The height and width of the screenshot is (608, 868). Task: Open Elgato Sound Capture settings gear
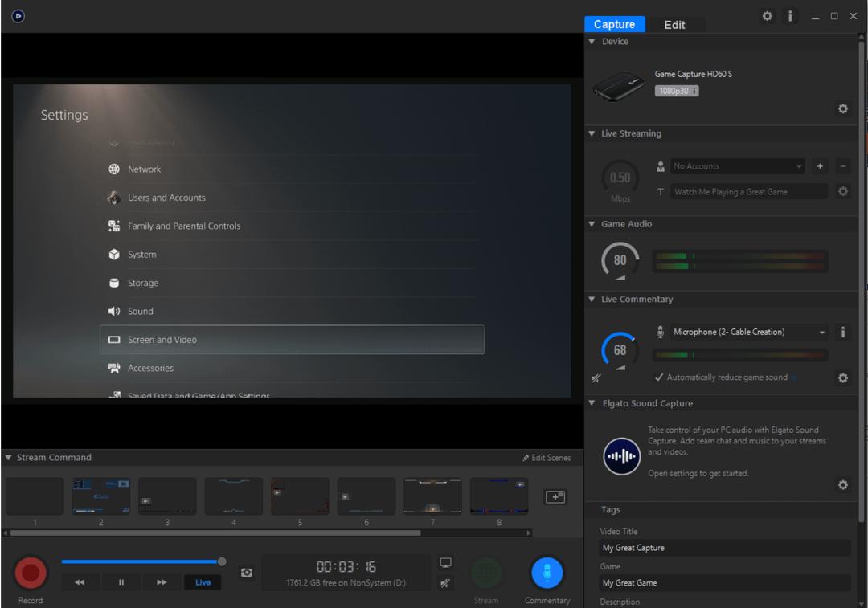(842, 484)
